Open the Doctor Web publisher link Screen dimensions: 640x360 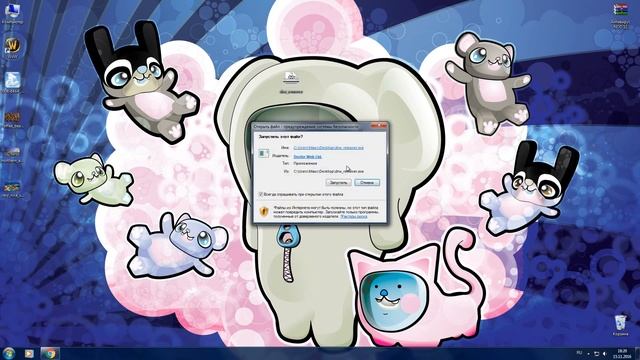pyautogui.click(x=307, y=156)
